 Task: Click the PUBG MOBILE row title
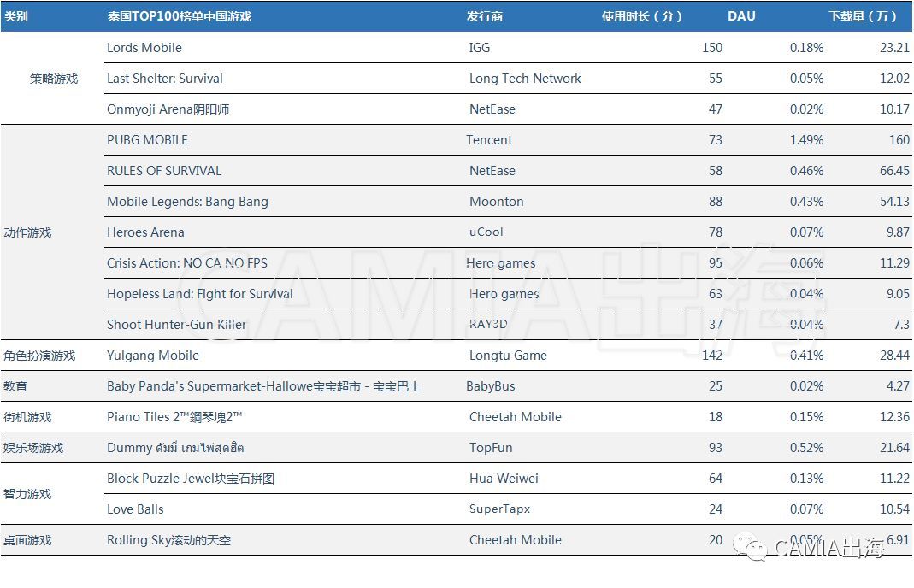point(147,140)
